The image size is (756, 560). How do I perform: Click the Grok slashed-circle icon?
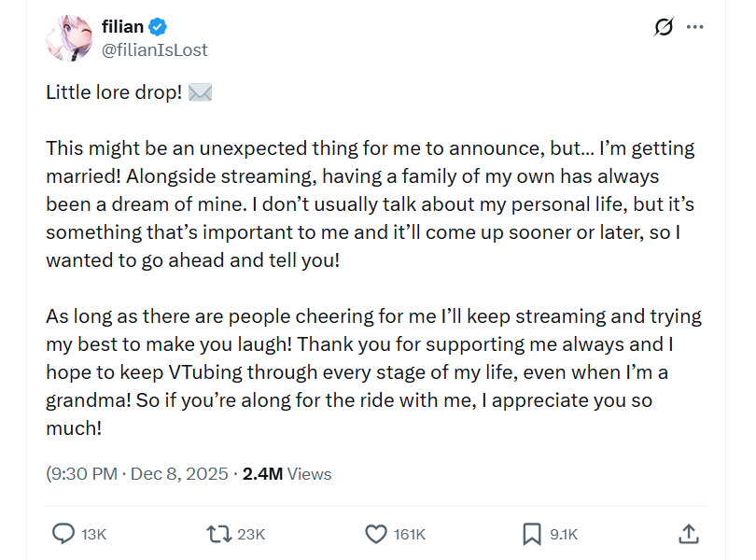pyautogui.click(x=664, y=28)
